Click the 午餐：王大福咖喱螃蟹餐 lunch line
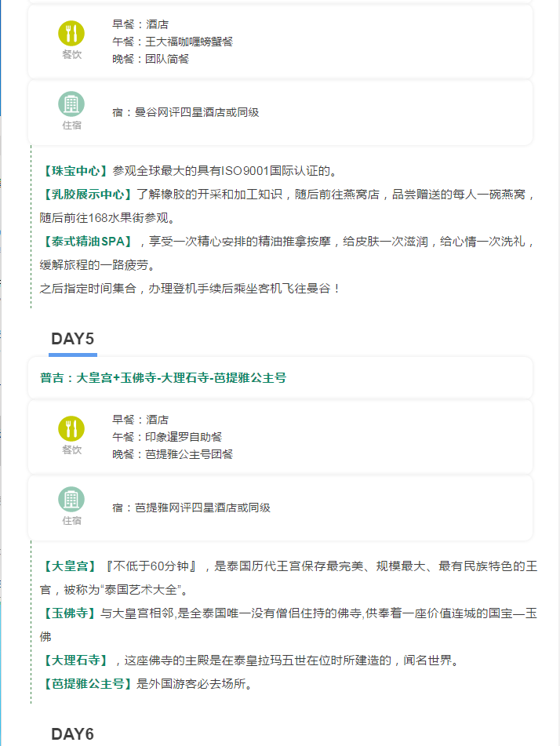Image resolution: width=560 pixels, height=746 pixels. pos(173,42)
